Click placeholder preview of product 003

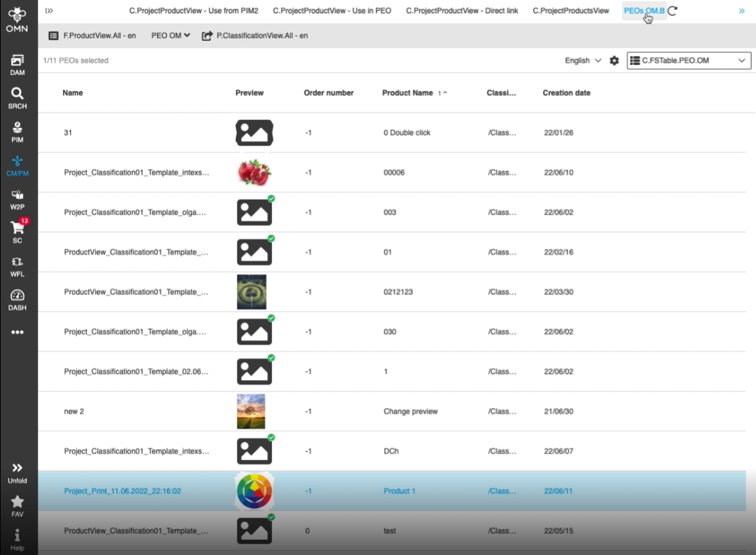click(x=255, y=212)
